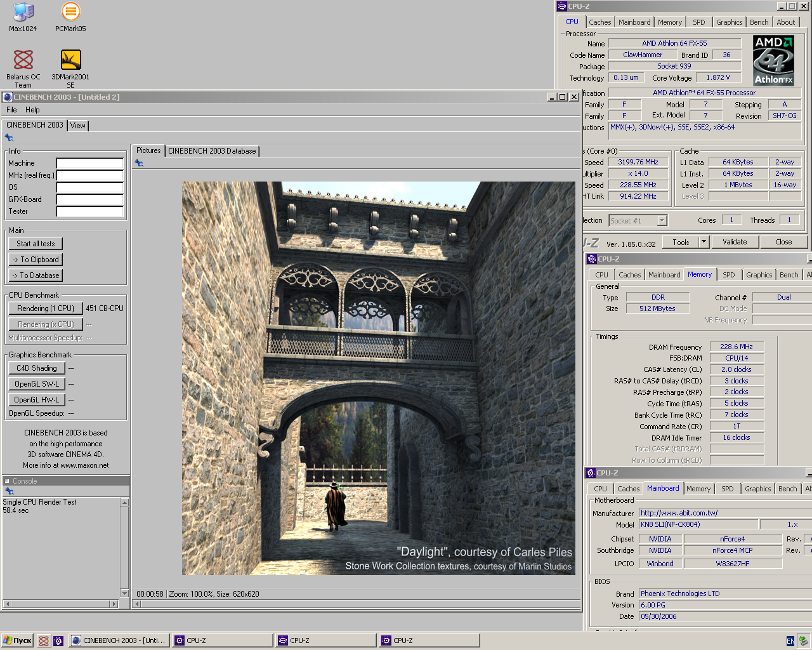Click the pin icon under the Pictures tab
The image size is (812, 650).
[139, 163]
